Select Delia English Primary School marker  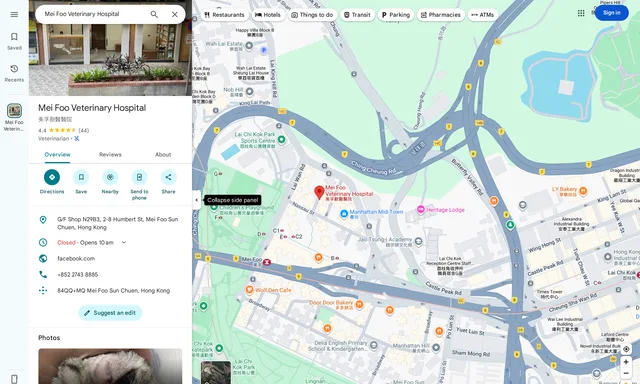[373, 346]
